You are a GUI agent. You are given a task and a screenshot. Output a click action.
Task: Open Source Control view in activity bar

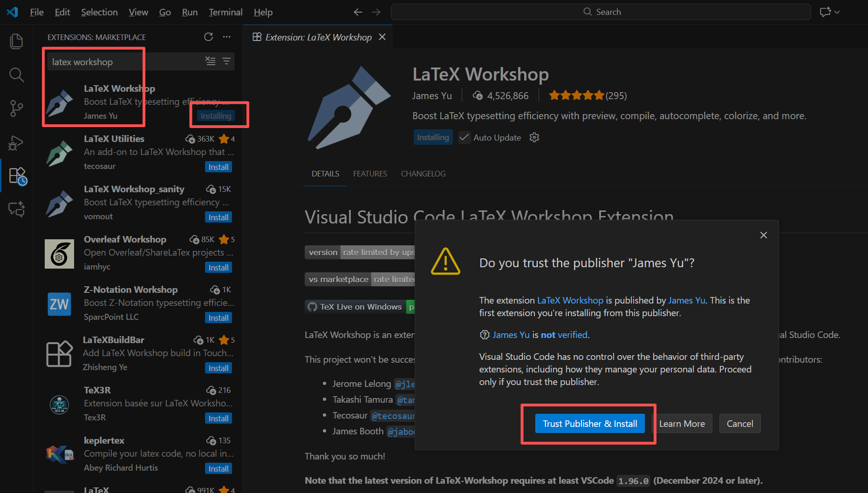pyautogui.click(x=16, y=108)
